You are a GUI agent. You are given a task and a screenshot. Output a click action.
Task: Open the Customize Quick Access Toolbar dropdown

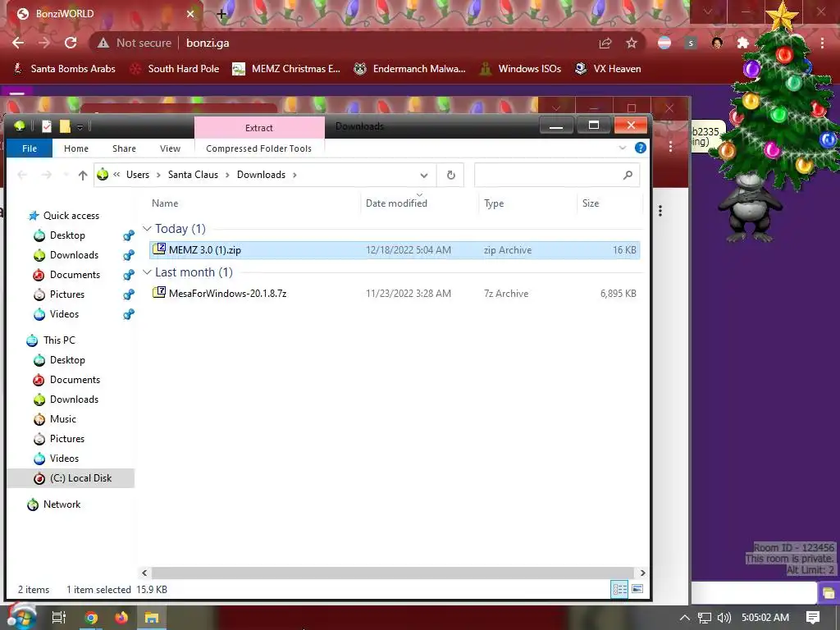tap(80, 127)
